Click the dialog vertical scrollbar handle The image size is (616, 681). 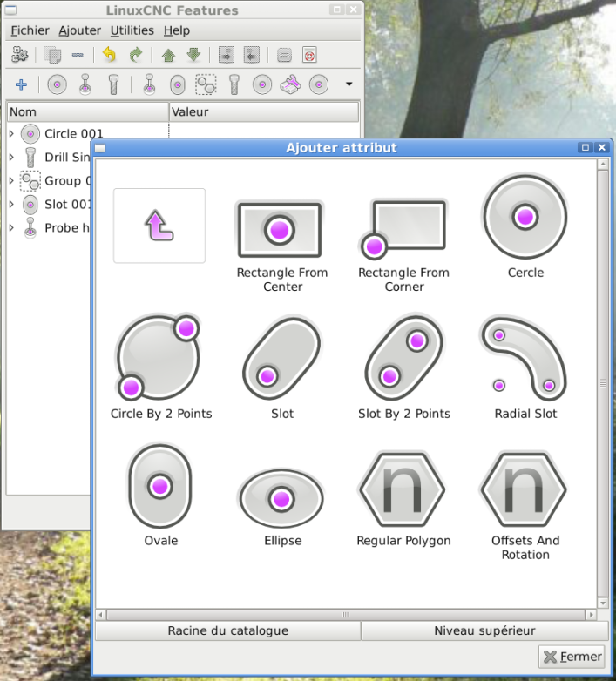[x=603, y=383]
